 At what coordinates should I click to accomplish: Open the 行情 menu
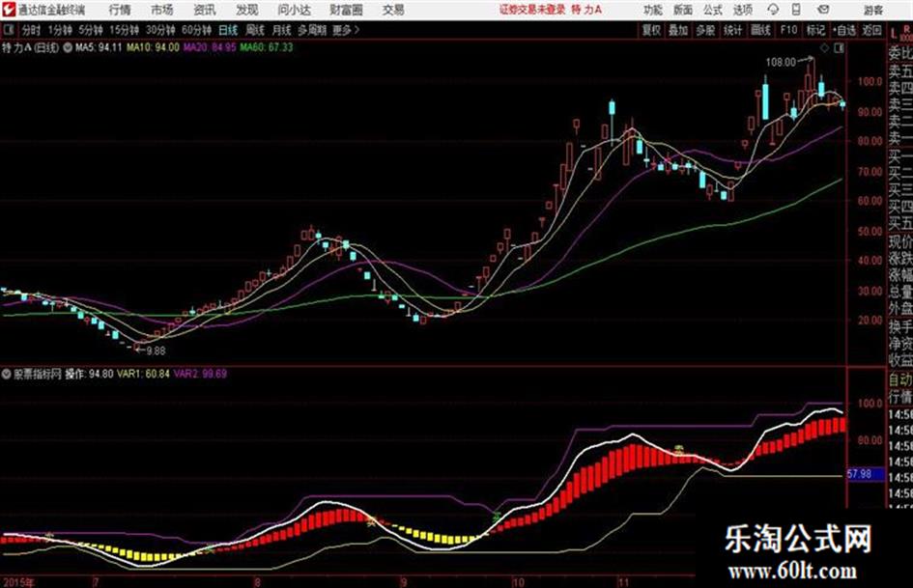120,10
